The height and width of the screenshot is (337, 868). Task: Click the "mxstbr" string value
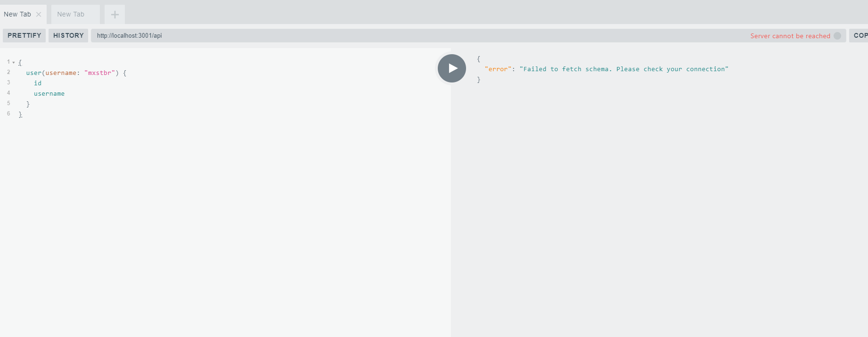click(x=100, y=73)
